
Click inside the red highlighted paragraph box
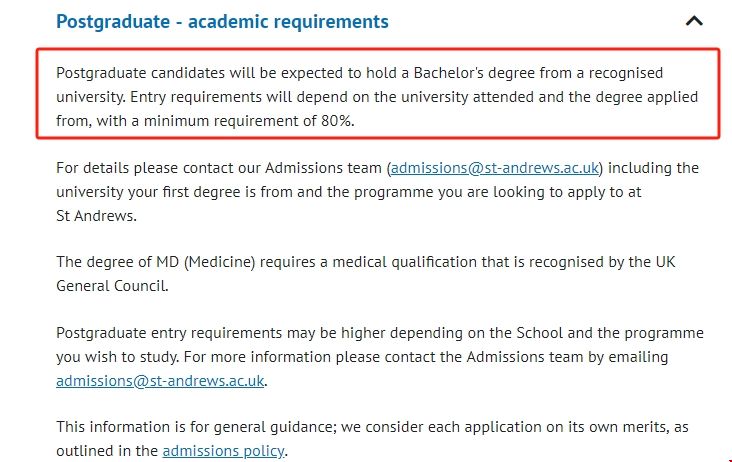click(378, 98)
